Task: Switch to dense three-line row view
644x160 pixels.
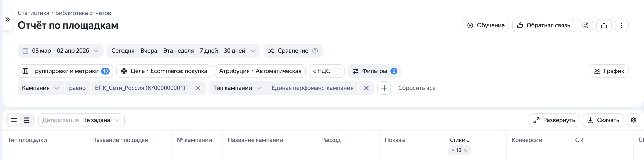Action: point(27,120)
